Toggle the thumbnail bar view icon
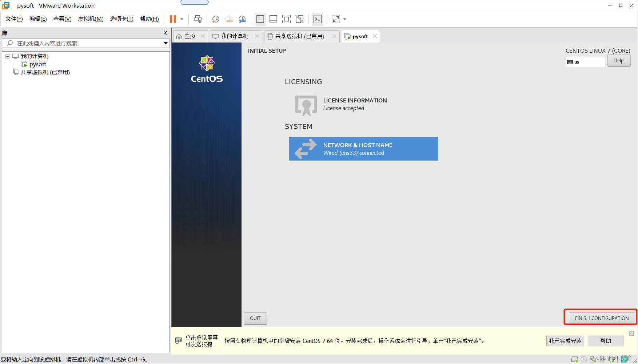The image size is (638, 364). (273, 19)
